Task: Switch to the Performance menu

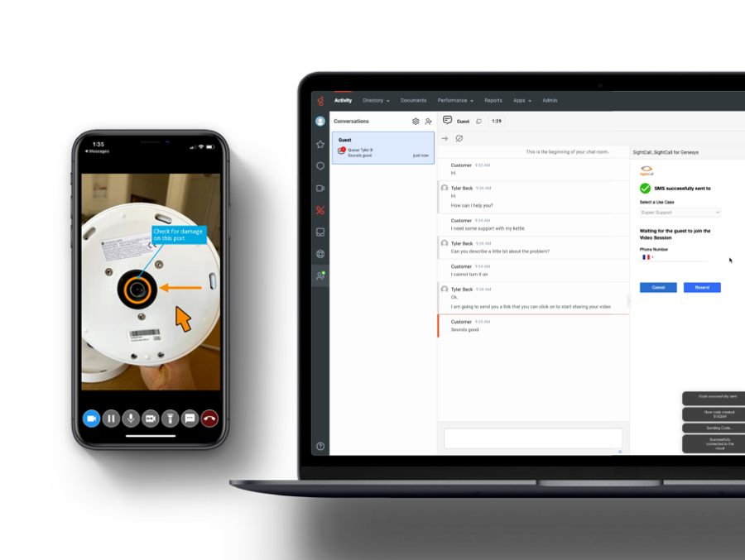Action: [454, 100]
